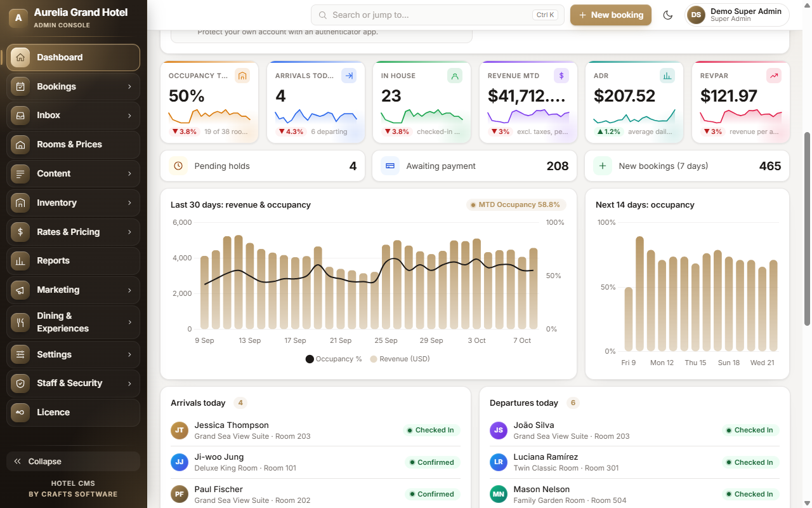Click the Rooms & Prices icon
This screenshot has height=508, width=812.
coord(20,145)
